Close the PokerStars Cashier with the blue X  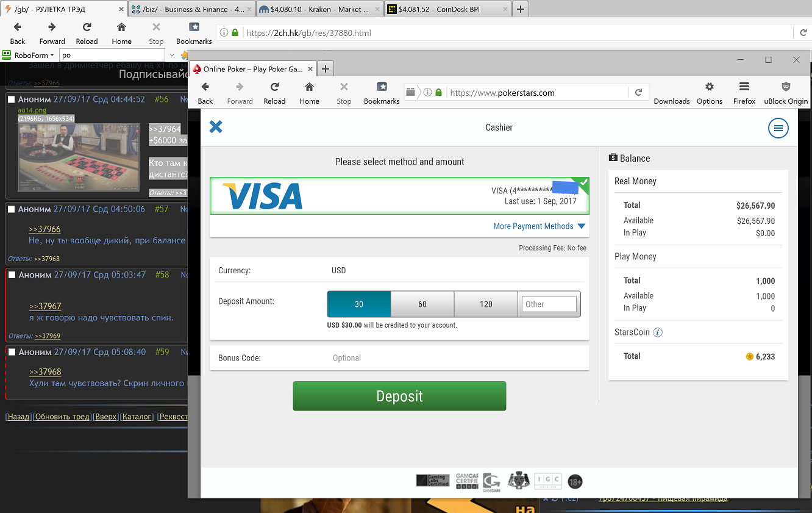click(x=216, y=127)
